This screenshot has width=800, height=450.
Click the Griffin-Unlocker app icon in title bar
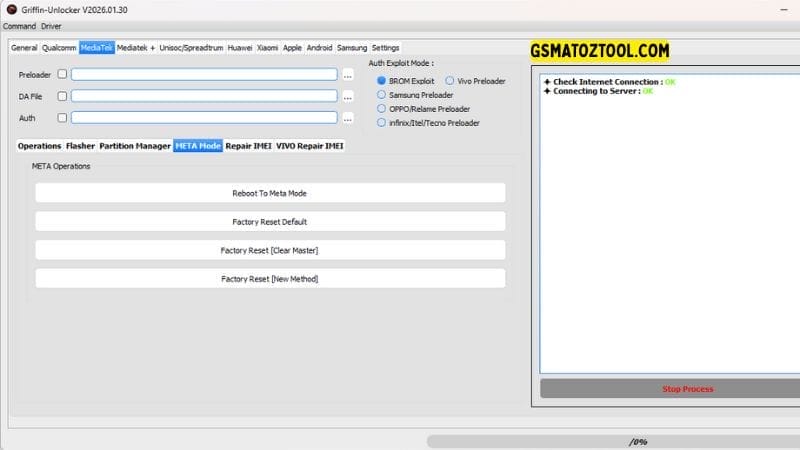coord(9,9)
